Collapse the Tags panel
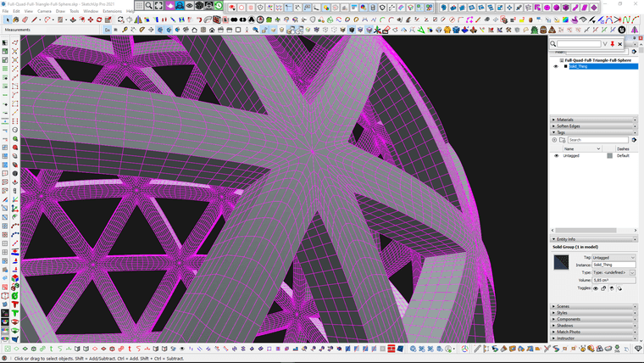The height and width of the screenshot is (363, 644). (x=593, y=132)
